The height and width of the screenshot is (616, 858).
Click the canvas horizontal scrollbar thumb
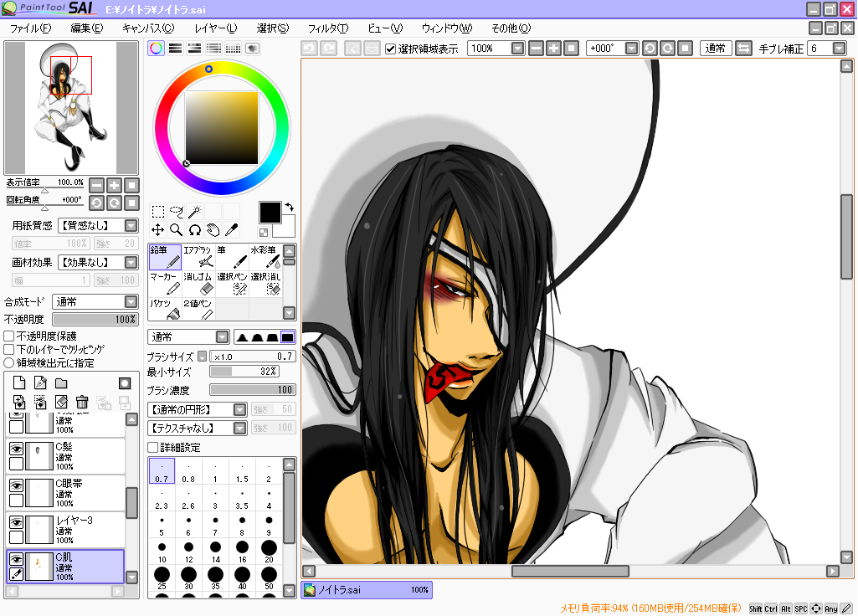click(570, 571)
